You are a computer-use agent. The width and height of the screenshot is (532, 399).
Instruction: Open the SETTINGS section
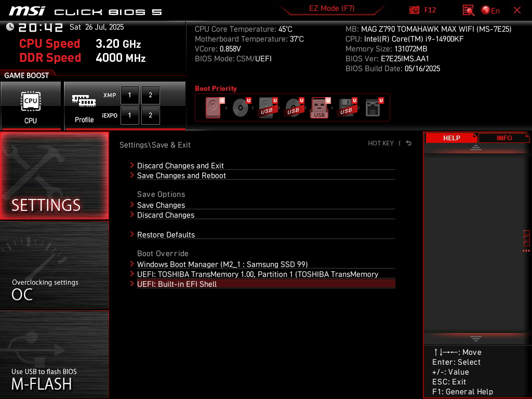pyautogui.click(x=55, y=176)
